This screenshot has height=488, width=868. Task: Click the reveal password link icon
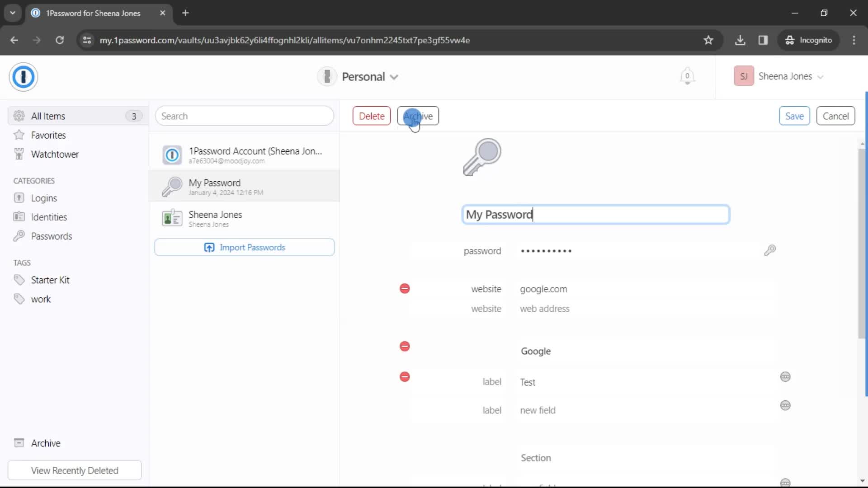click(x=771, y=251)
